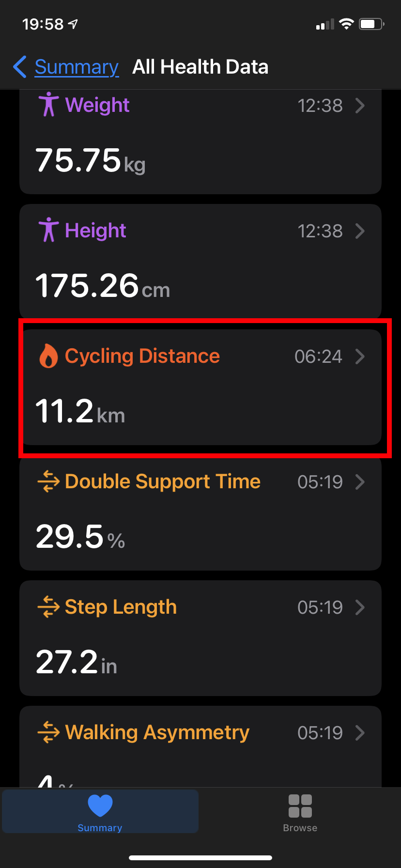
Task: Tap the blue heart Summary icon
Action: coord(100,806)
